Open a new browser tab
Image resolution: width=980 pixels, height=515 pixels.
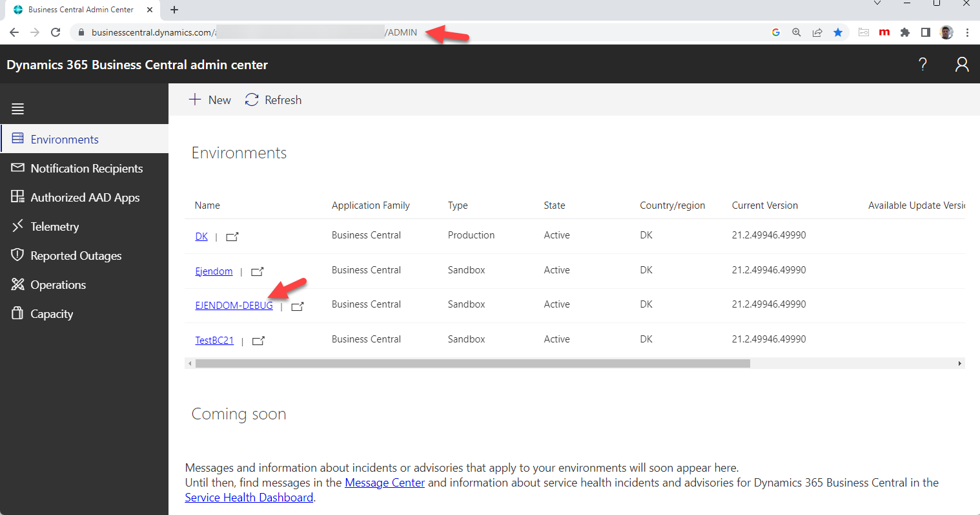tap(174, 10)
